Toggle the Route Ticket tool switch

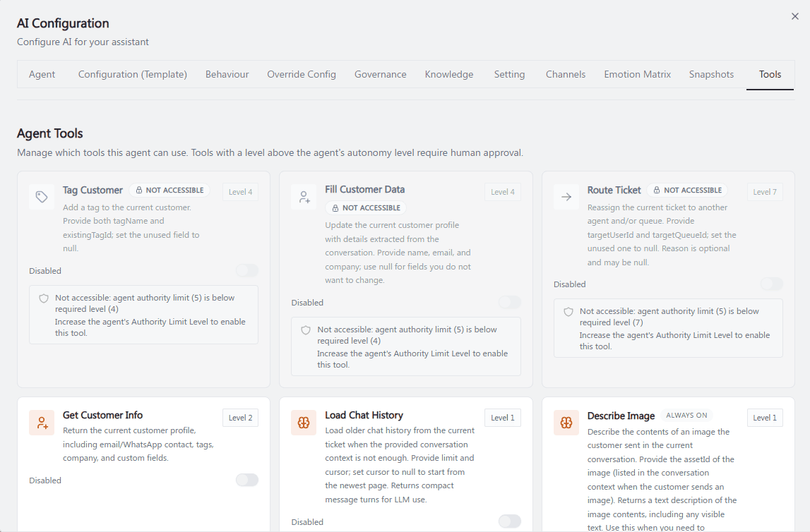coord(772,284)
